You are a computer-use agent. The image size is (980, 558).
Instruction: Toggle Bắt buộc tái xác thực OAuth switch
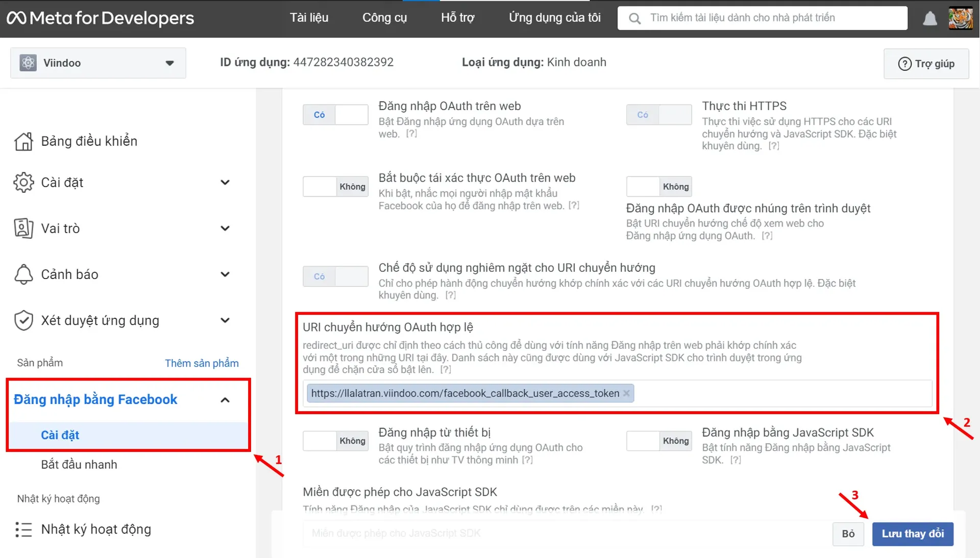(x=335, y=187)
